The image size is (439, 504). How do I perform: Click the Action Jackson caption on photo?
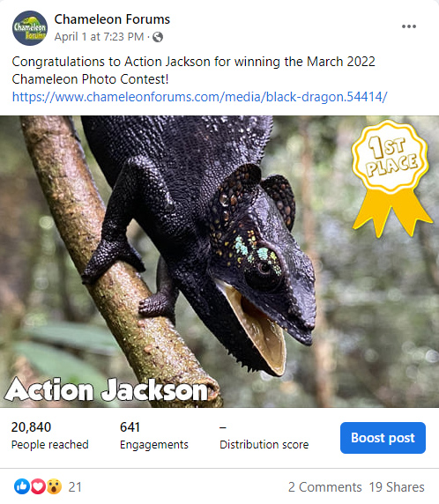[107, 389]
